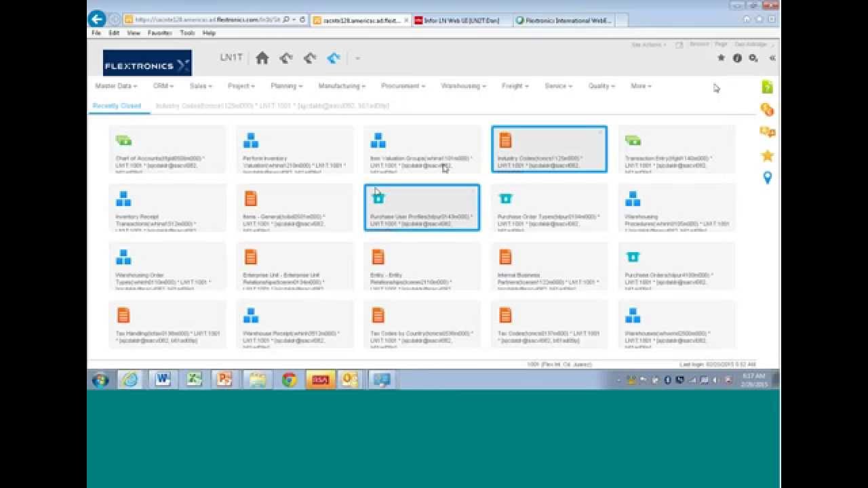Switch to Infor LN Web UI browser tab
This screenshot has width=868, height=488.
coord(460,20)
